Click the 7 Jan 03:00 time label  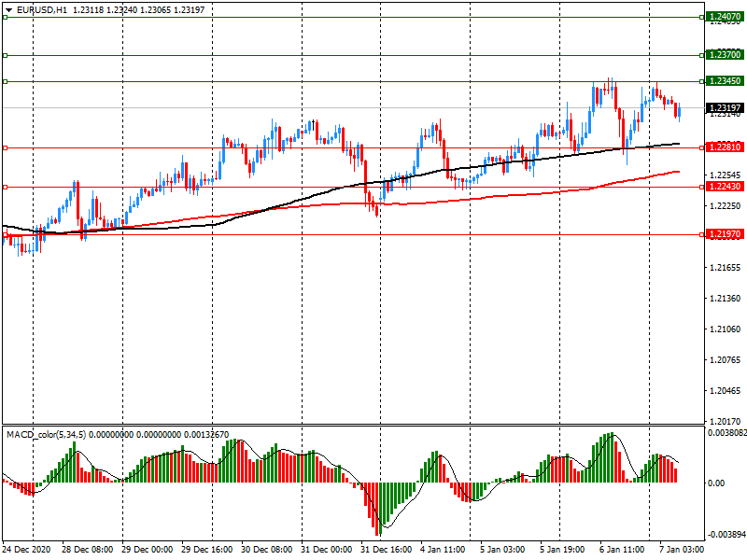point(679,550)
